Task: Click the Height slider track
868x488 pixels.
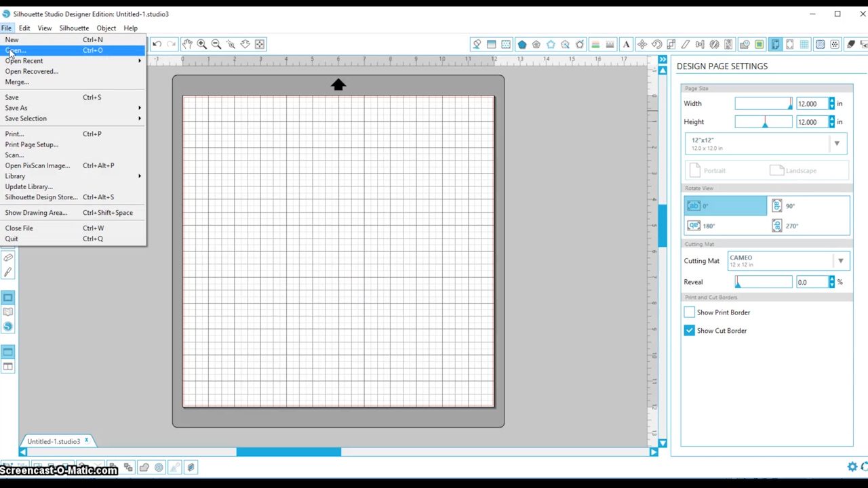Action: click(763, 122)
